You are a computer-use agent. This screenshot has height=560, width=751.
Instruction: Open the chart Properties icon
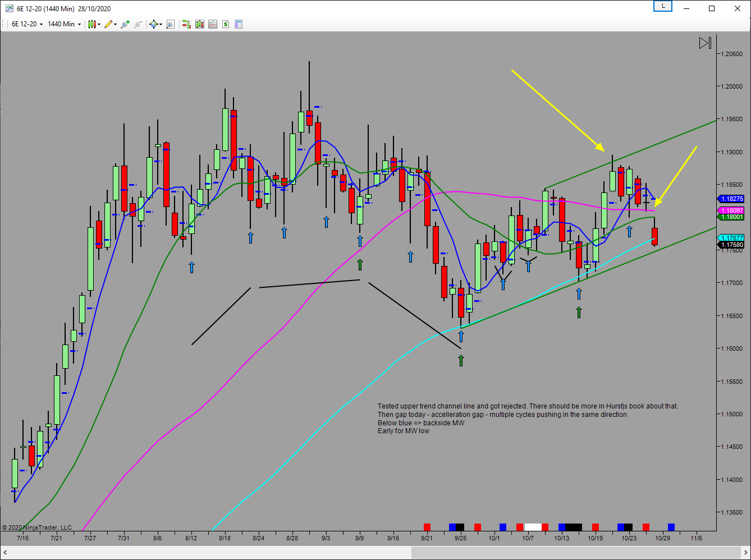[x=239, y=24]
